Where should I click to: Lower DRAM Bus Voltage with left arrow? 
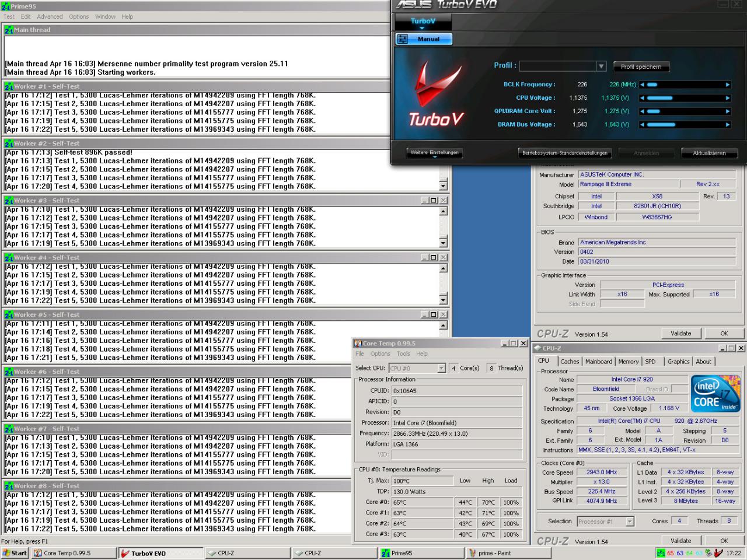[x=643, y=125]
